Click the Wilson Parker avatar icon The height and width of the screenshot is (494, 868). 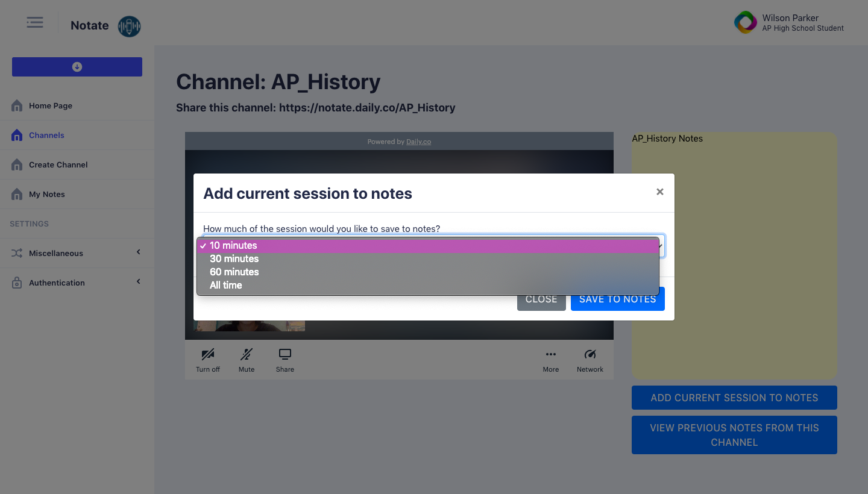pos(745,23)
